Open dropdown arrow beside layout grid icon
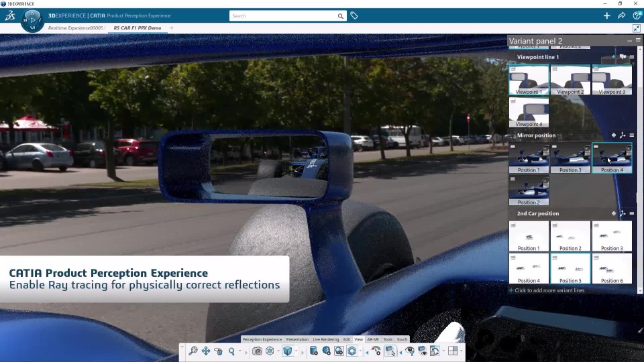Viewport: 644px width, 362px height. pos(461,351)
